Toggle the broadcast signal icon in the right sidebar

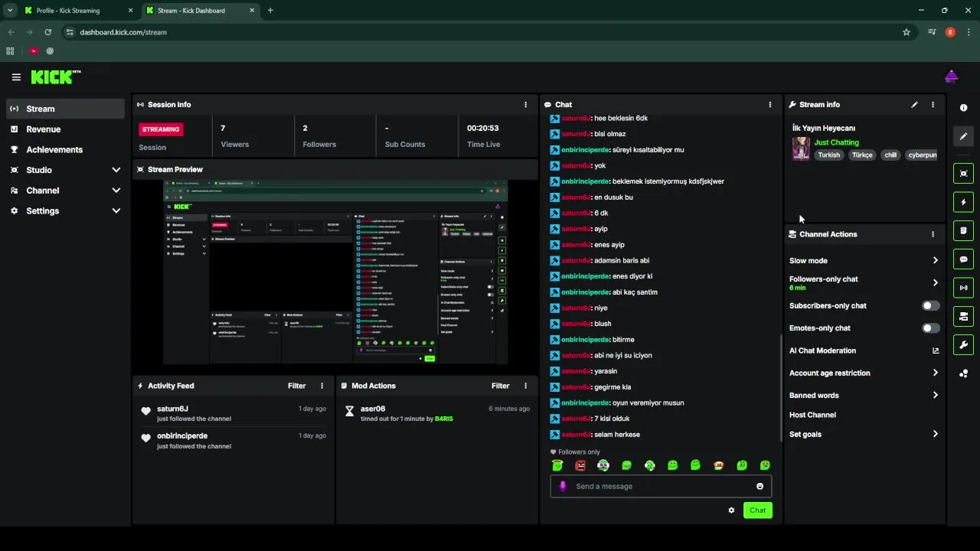(963, 288)
